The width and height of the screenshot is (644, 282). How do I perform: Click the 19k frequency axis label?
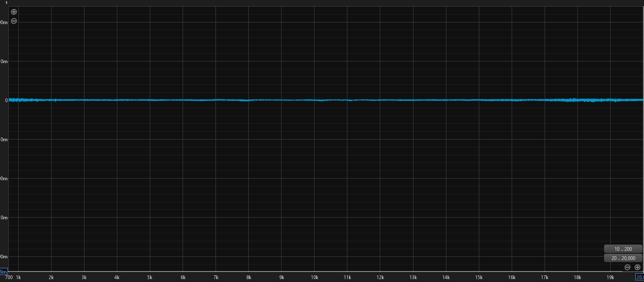pos(610,277)
